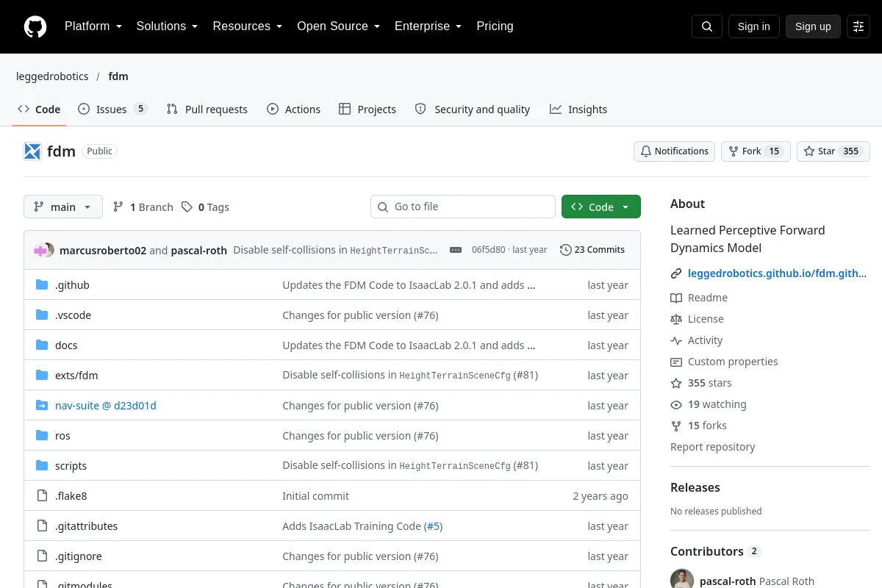Open the leggedrobotics organization link
The image size is (882, 588).
(x=52, y=76)
